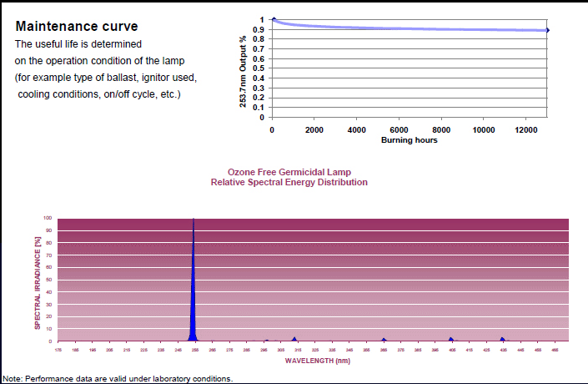Click the performance data note at the bottom
This screenshot has height=384, width=588.
point(118,378)
